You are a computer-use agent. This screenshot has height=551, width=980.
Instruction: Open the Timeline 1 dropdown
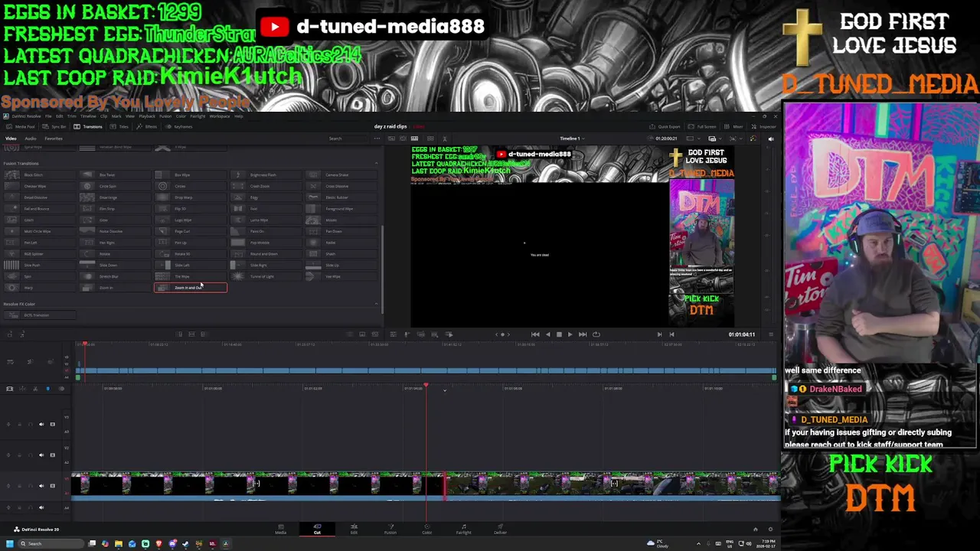[x=571, y=139]
